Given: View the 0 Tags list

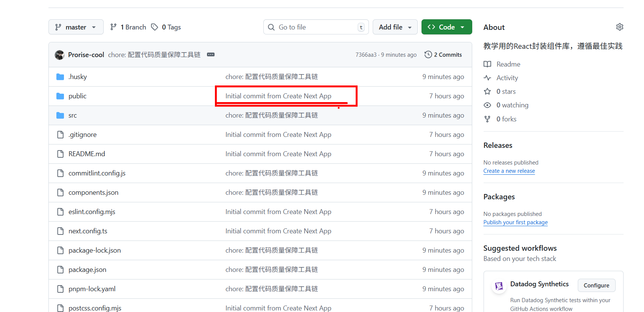Looking at the screenshot, I should click(166, 27).
